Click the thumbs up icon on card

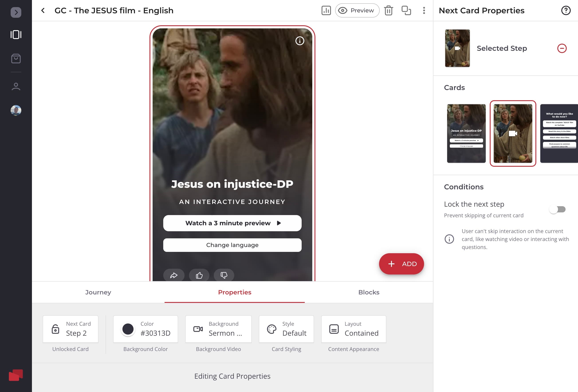click(x=199, y=275)
